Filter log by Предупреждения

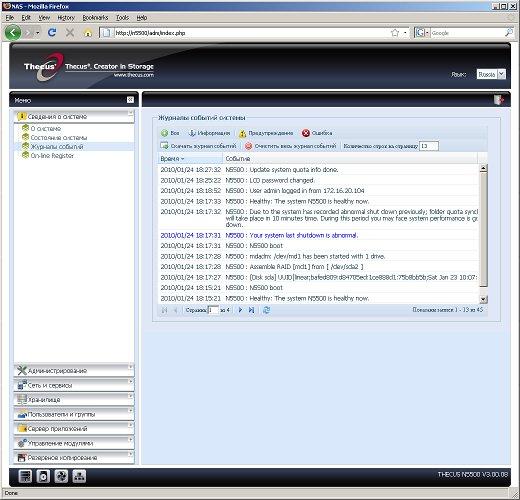pyautogui.click(x=266, y=133)
